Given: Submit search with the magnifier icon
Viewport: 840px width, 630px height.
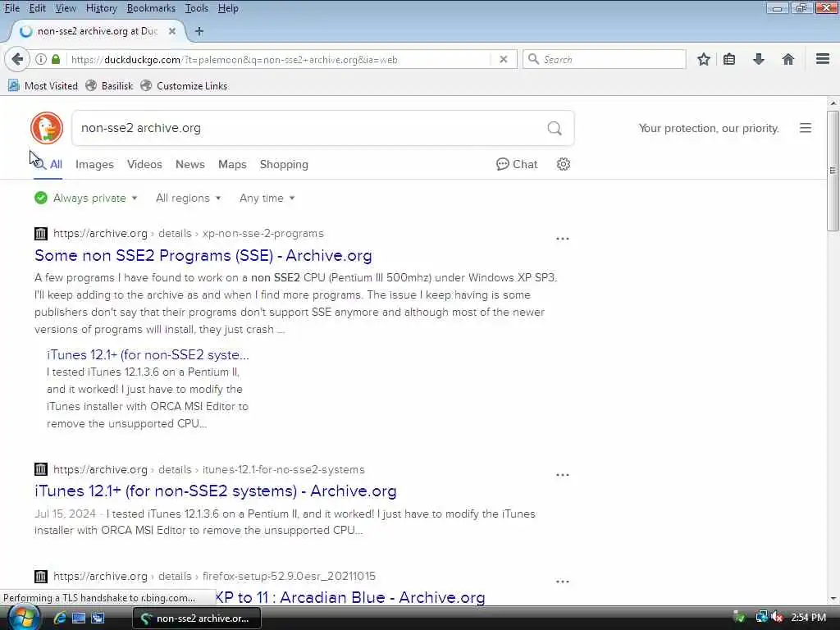Looking at the screenshot, I should point(555,128).
